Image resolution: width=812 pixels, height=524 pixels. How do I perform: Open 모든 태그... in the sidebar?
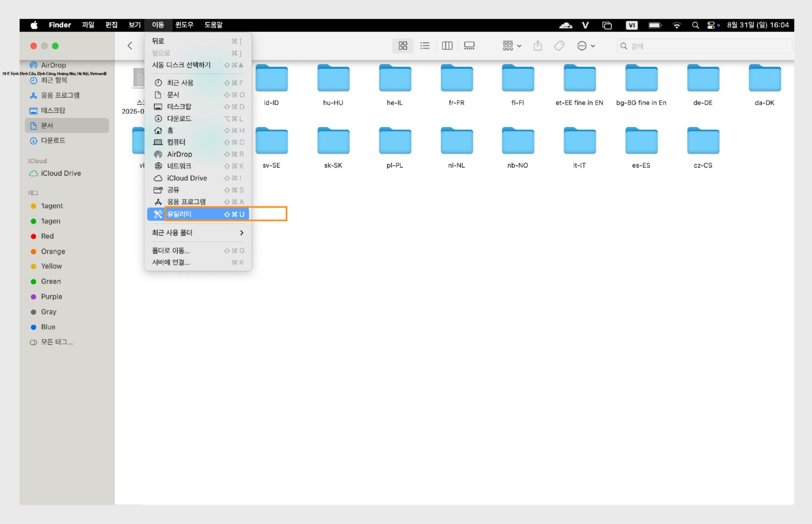(x=57, y=342)
